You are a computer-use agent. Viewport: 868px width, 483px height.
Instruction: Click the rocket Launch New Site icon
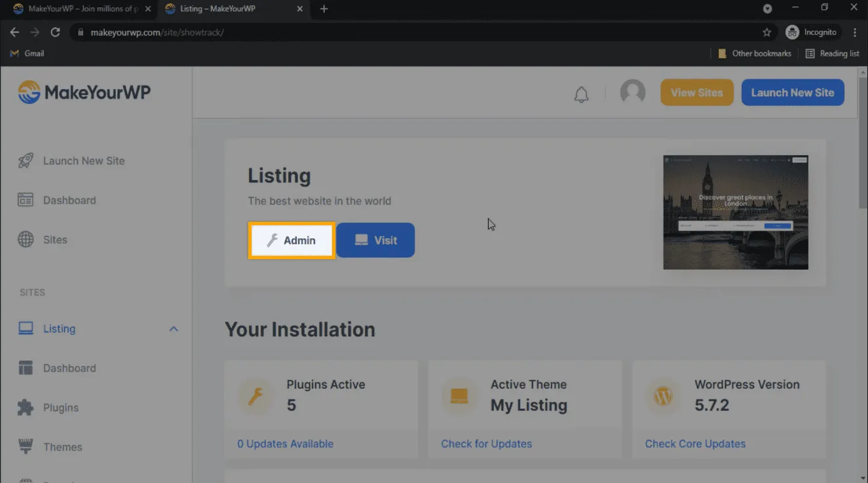coord(26,161)
